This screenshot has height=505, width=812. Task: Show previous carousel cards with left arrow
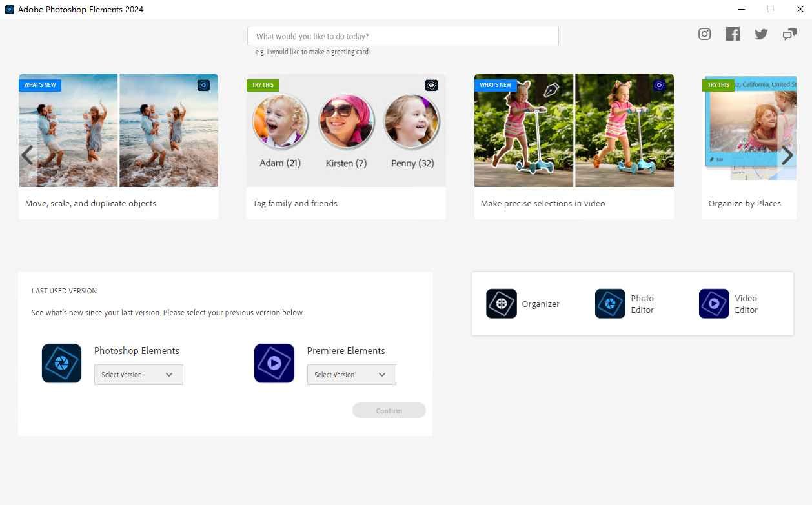pos(27,155)
